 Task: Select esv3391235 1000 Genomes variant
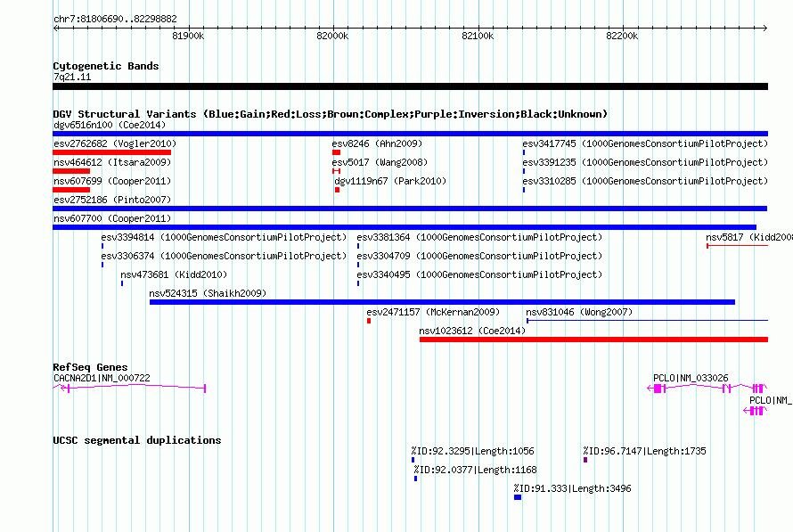click(645, 162)
